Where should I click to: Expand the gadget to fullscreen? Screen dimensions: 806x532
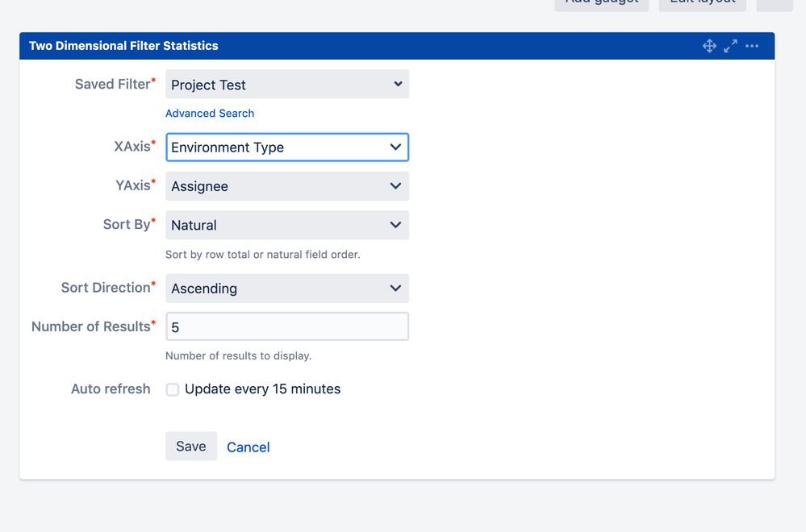tap(730, 46)
